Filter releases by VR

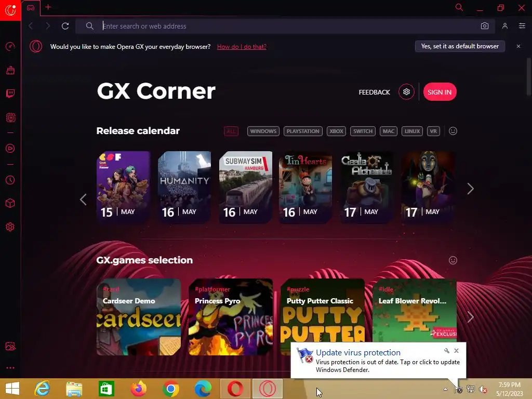point(433,131)
